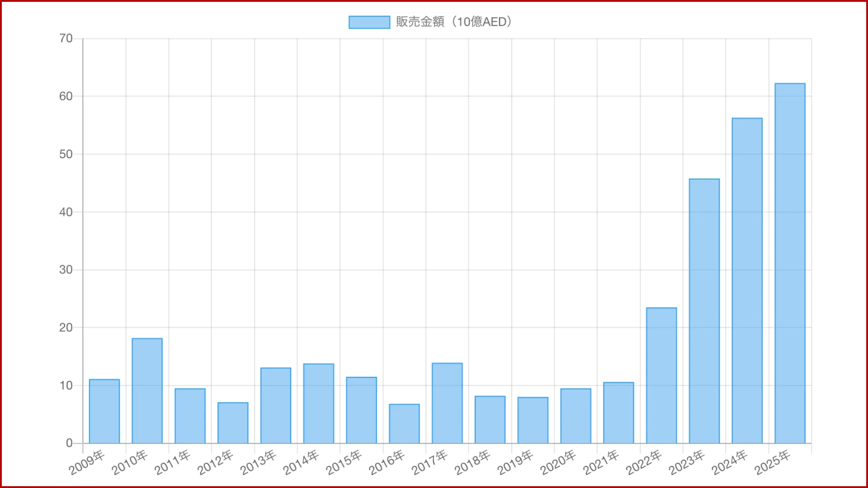Select the 2019年 bar

pyautogui.click(x=533, y=420)
